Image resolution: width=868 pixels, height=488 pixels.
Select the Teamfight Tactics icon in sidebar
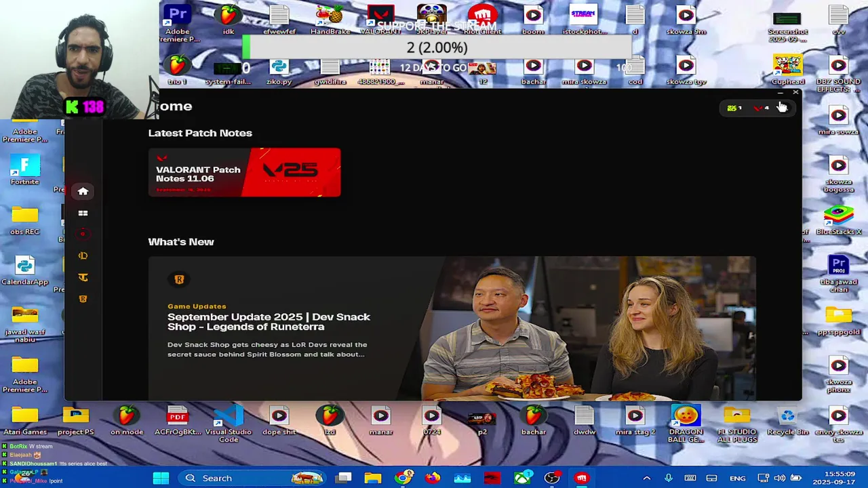tap(83, 277)
